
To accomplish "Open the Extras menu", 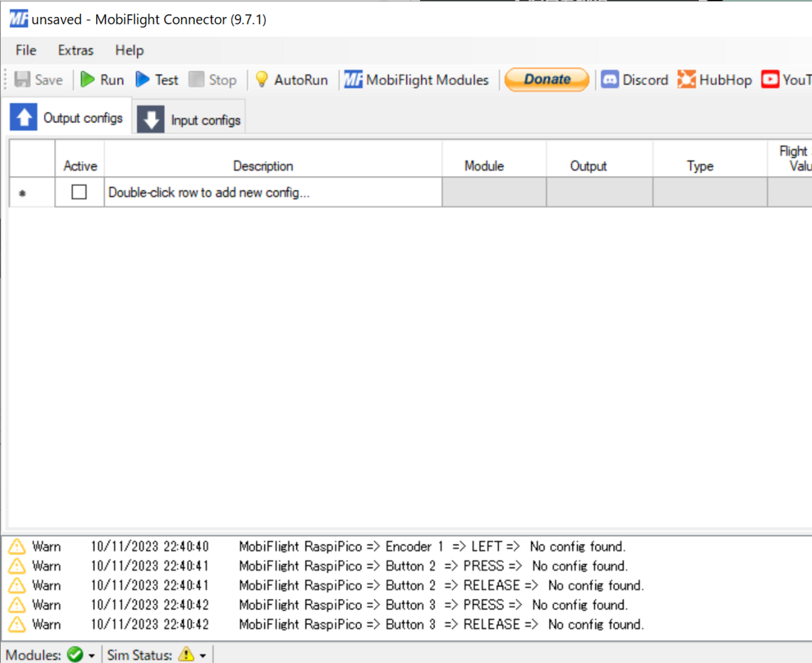I will pyautogui.click(x=76, y=50).
